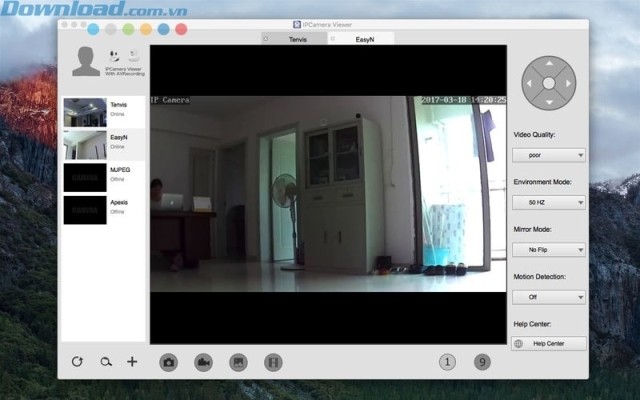Start recording with the video camera icon
The width and height of the screenshot is (640, 400).
(x=203, y=362)
